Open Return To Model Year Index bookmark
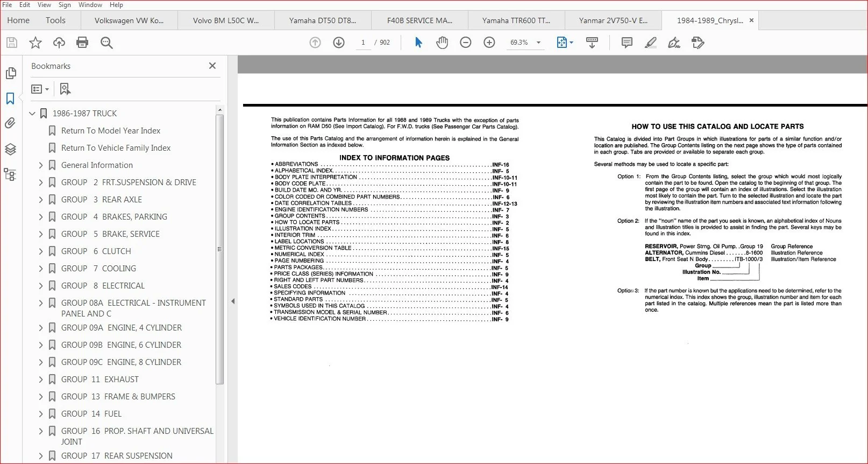868x464 pixels. click(111, 131)
